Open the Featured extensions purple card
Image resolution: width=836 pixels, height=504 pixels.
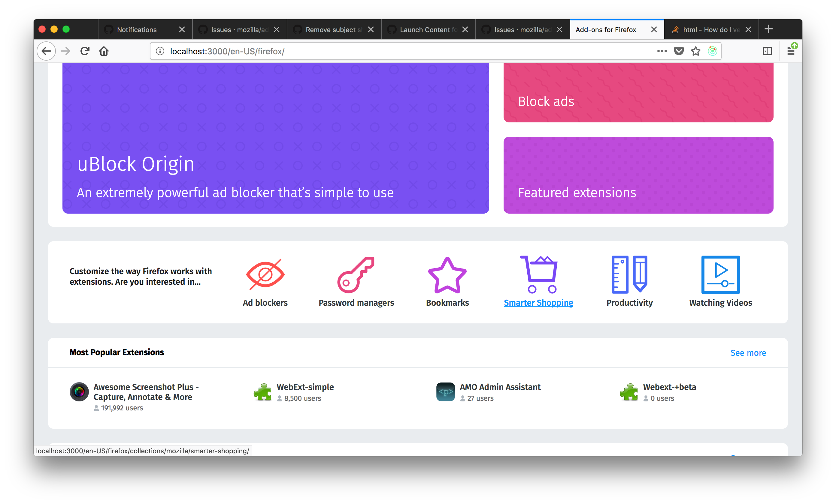coord(638,175)
